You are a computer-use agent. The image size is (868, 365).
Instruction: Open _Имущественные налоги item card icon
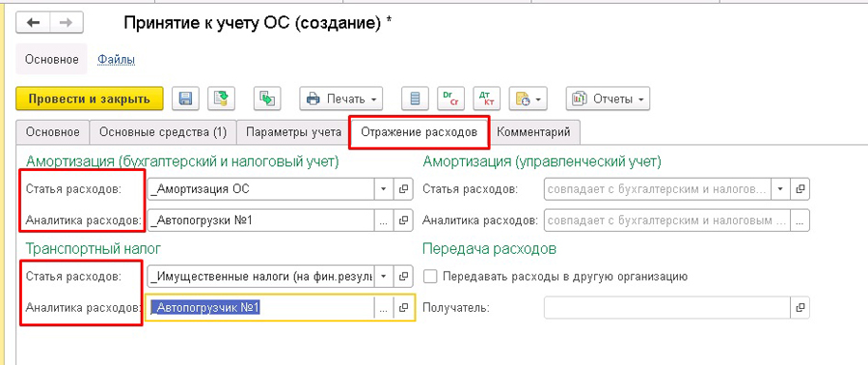point(403,276)
